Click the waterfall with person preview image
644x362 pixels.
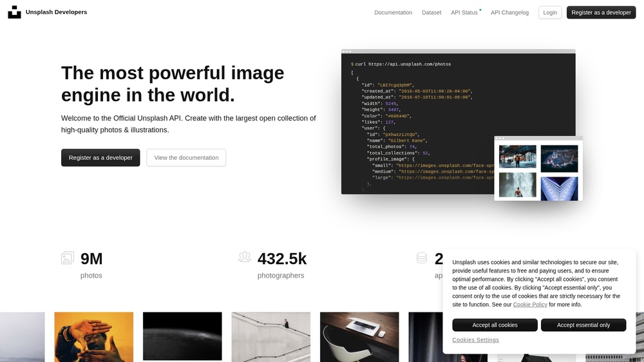(518, 185)
